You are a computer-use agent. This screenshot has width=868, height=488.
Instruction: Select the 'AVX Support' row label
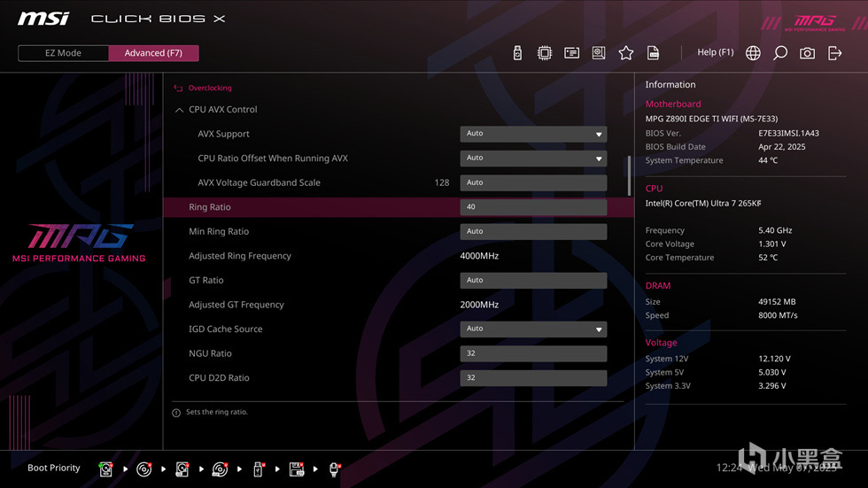point(223,134)
